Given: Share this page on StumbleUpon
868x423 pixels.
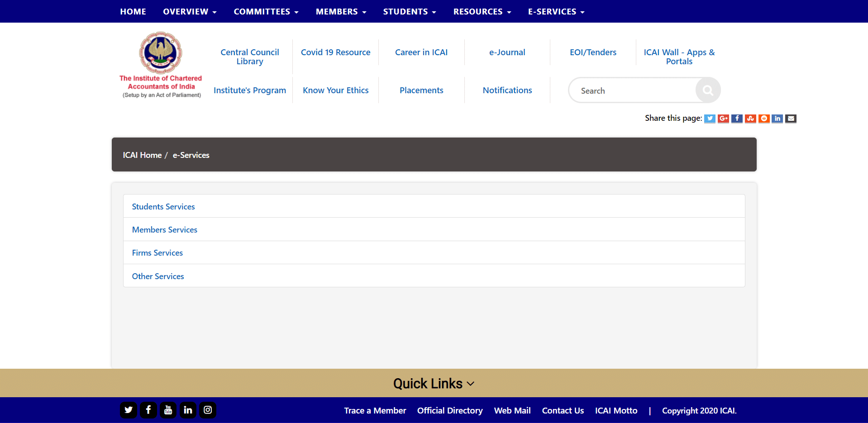Looking at the screenshot, I should pyautogui.click(x=750, y=119).
